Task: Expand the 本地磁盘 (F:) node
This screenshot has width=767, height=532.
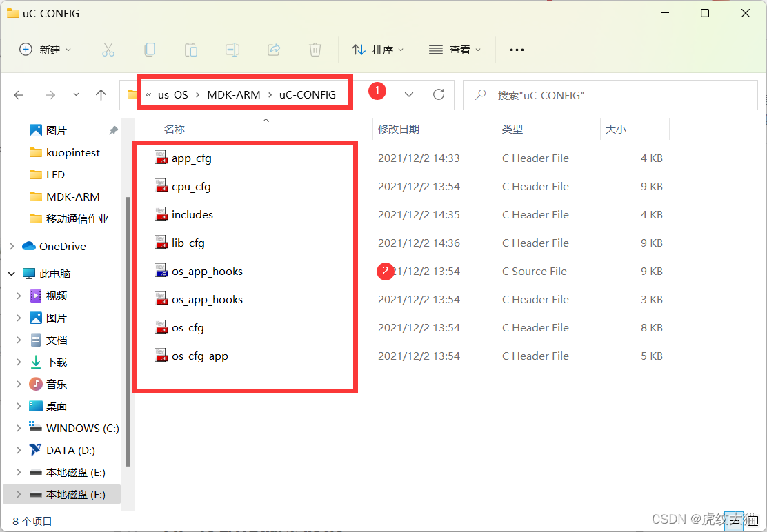Action: 19,494
